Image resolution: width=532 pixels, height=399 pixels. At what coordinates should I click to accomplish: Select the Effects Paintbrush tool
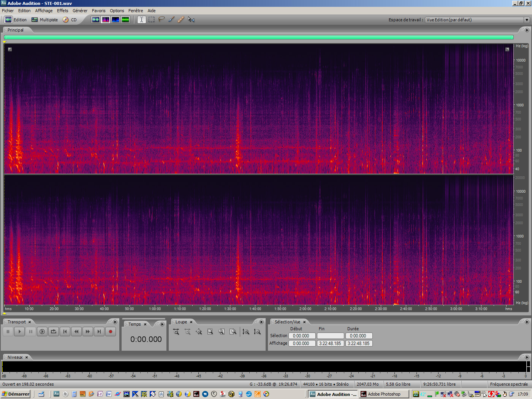click(171, 19)
